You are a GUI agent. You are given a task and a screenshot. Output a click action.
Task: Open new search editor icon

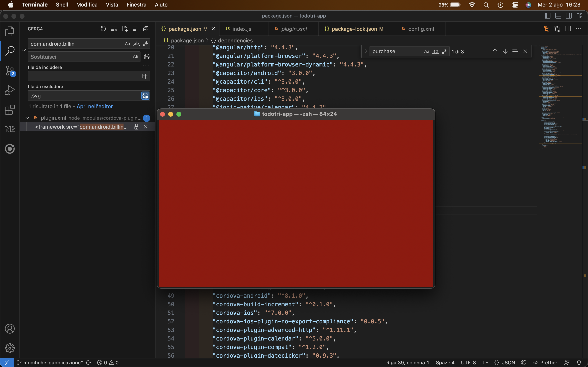(124, 29)
